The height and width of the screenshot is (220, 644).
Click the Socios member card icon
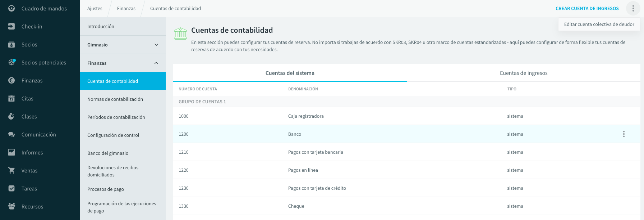11,44
